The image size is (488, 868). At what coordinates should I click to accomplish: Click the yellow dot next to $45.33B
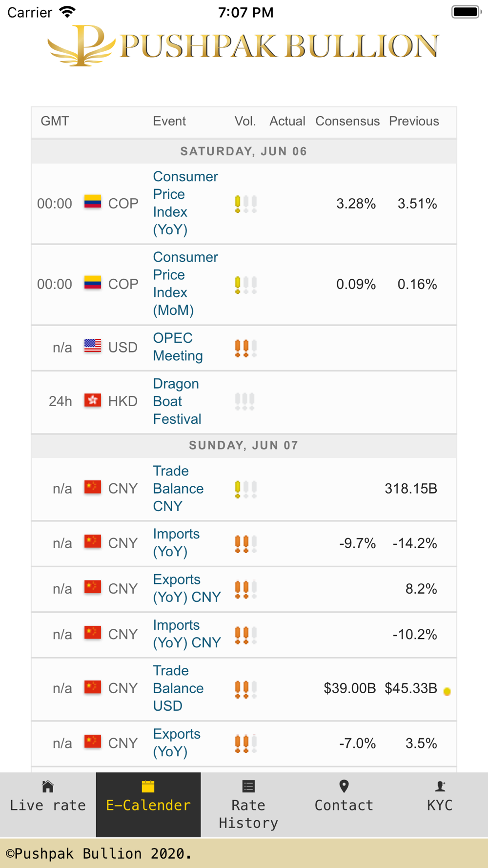point(447,691)
